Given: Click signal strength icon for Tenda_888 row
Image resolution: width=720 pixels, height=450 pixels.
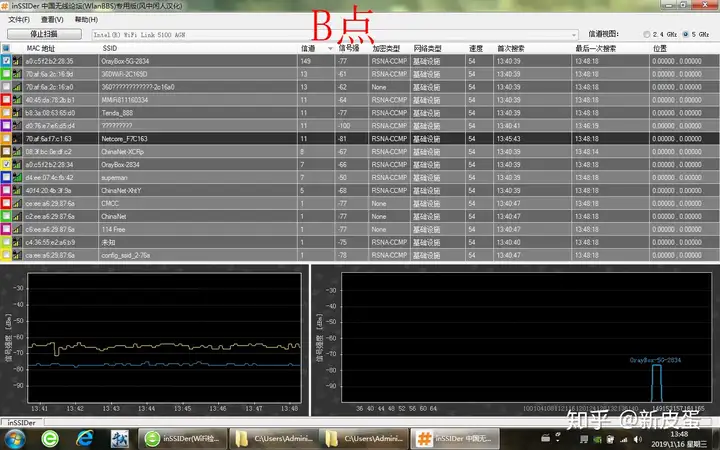Looking at the screenshot, I should point(17,112).
